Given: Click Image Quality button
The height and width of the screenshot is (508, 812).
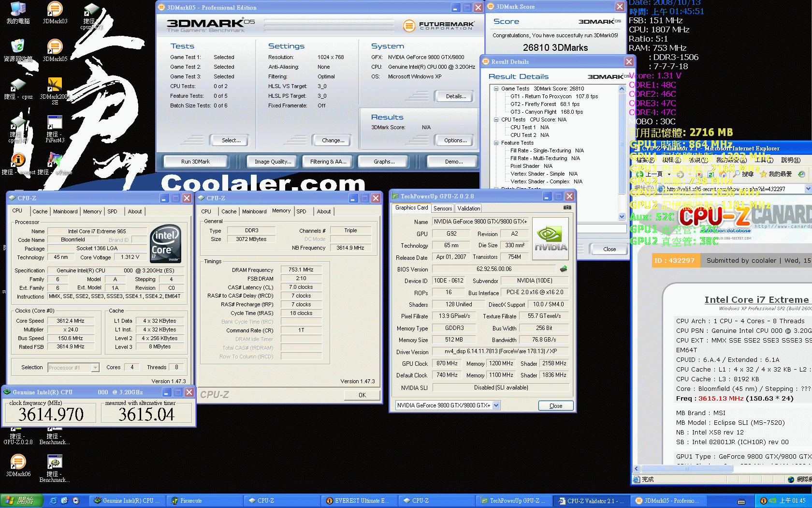Looking at the screenshot, I should click(x=273, y=162).
